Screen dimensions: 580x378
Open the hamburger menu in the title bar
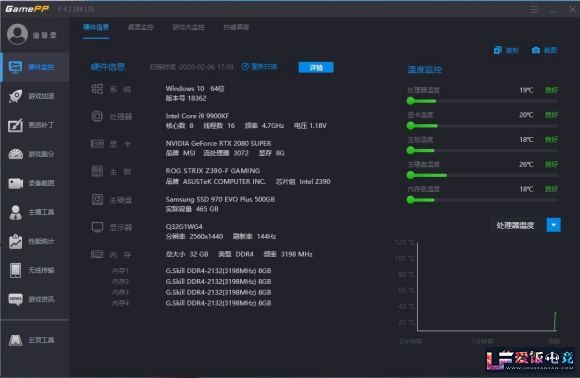tap(534, 9)
